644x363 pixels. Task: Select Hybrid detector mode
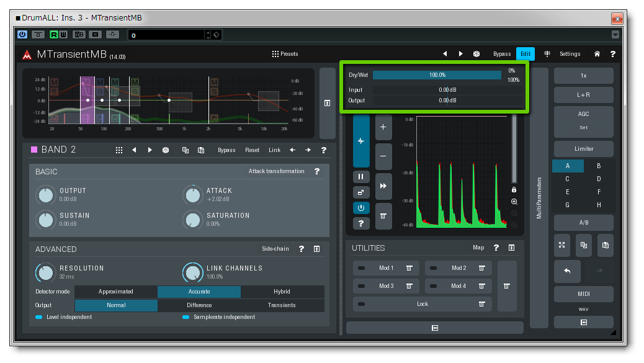coord(282,292)
